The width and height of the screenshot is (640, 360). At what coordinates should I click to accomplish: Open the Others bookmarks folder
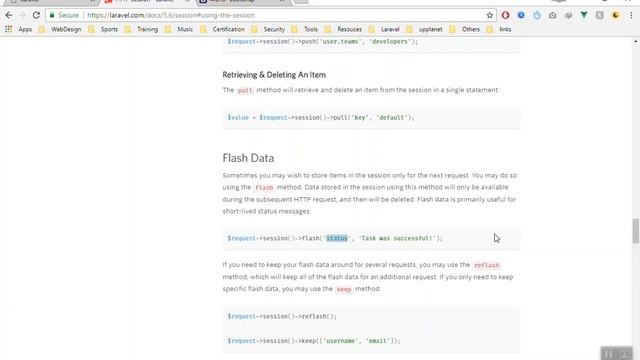[x=464, y=29]
